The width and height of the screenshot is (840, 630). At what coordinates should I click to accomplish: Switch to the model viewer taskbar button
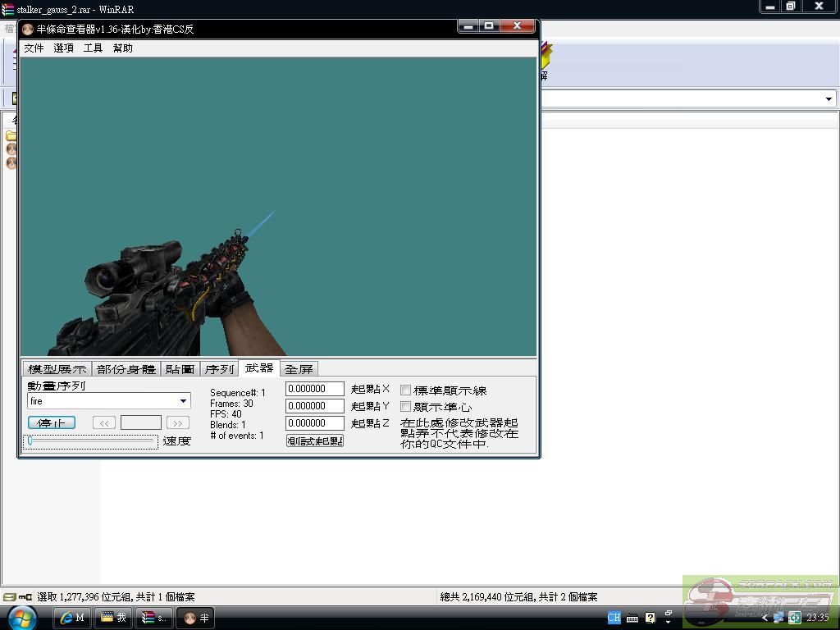click(x=196, y=618)
